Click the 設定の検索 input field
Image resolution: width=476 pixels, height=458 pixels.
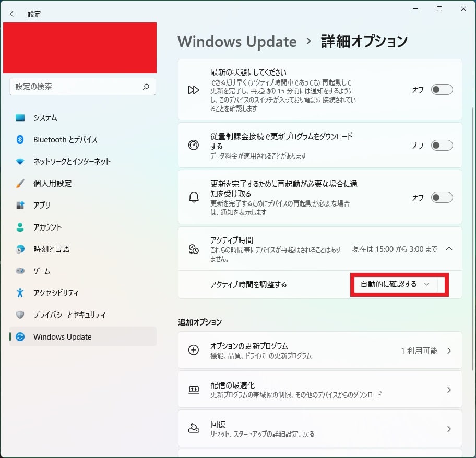pyautogui.click(x=82, y=87)
